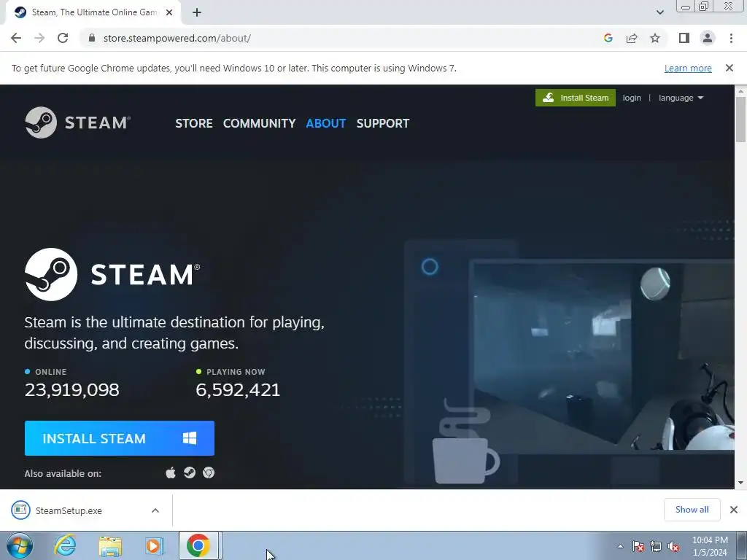Open a new tab

(x=197, y=12)
